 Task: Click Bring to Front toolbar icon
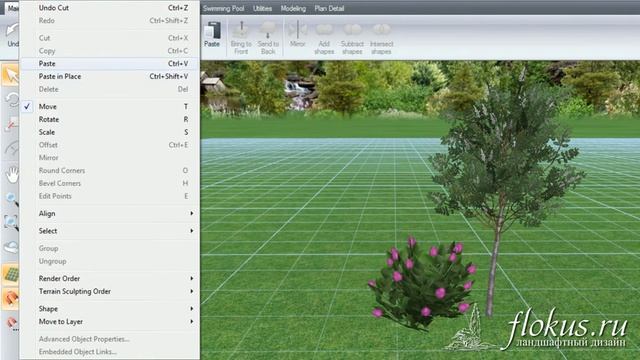241,38
